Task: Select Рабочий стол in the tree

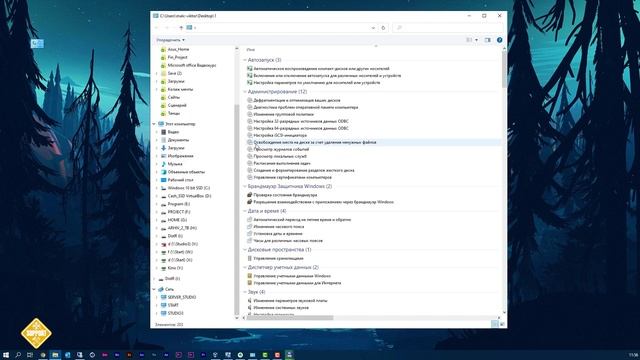Action: coord(180,180)
